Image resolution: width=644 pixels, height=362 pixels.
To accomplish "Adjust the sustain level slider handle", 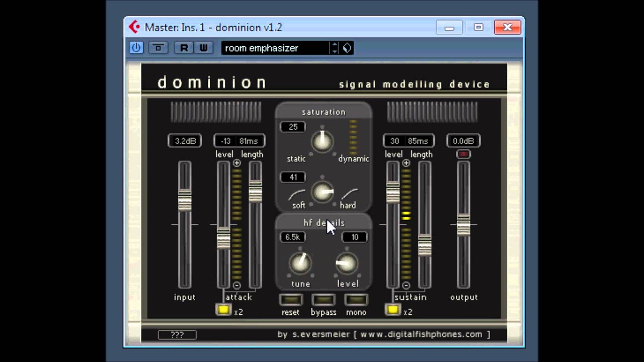I will pos(393,192).
